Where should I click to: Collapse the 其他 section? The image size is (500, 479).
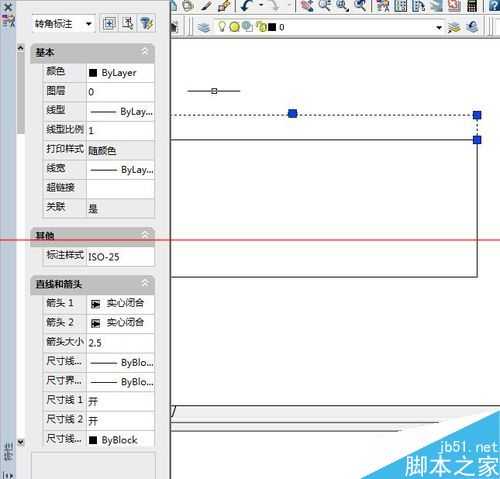click(145, 235)
